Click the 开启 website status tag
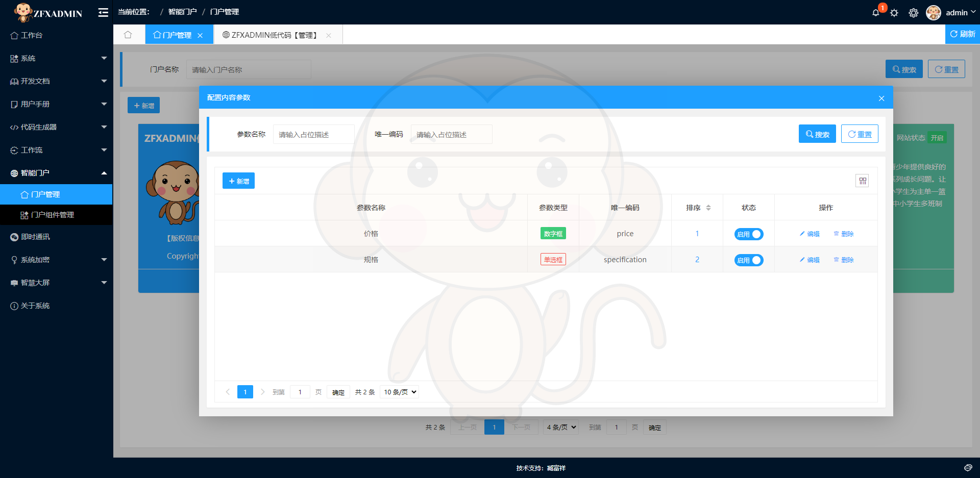The height and width of the screenshot is (478, 980). pyautogui.click(x=937, y=138)
